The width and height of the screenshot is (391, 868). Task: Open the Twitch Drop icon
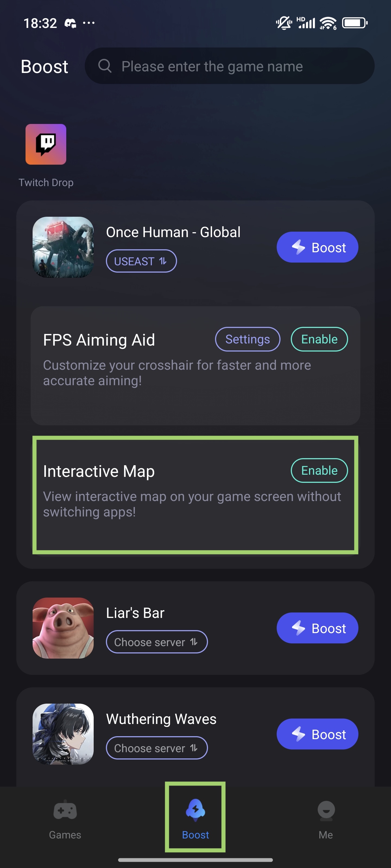point(46,144)
